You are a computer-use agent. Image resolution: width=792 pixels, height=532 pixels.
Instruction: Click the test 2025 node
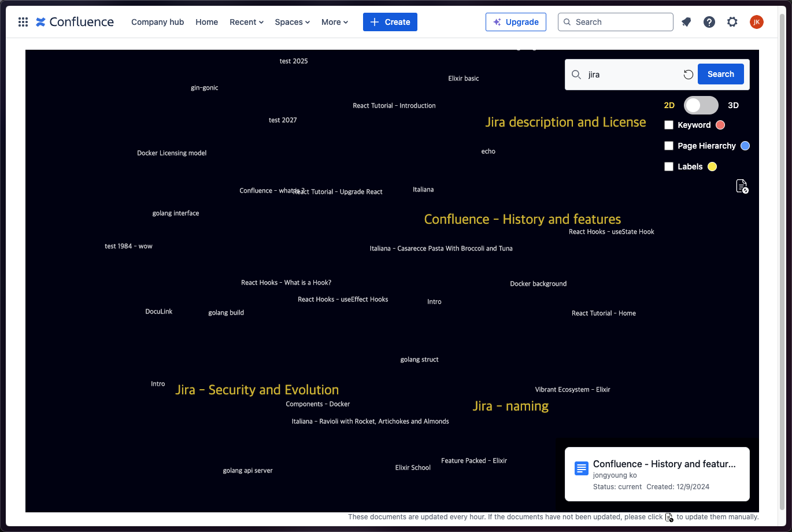click(x=294, y=61)
